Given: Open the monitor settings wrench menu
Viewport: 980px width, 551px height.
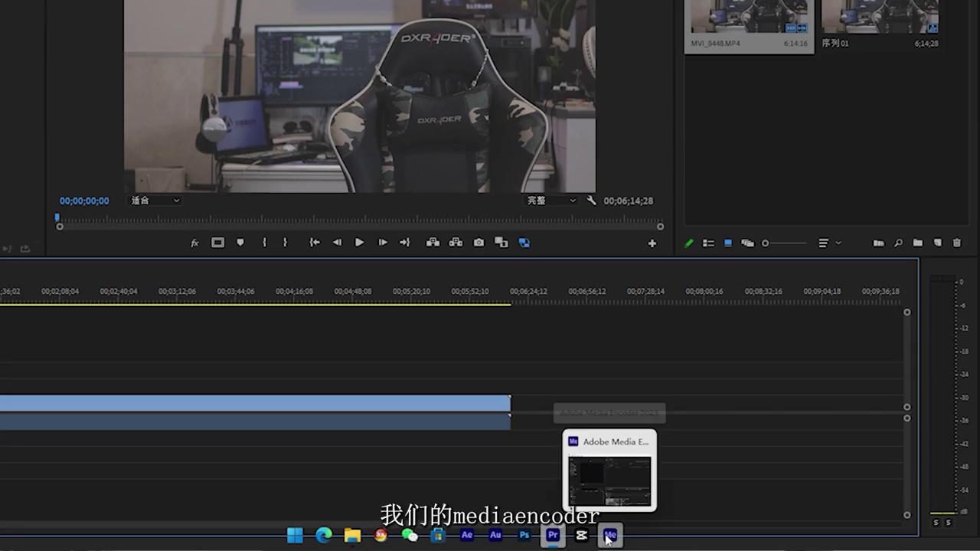Looking at the screenshot, I should (x=591, y=201).
